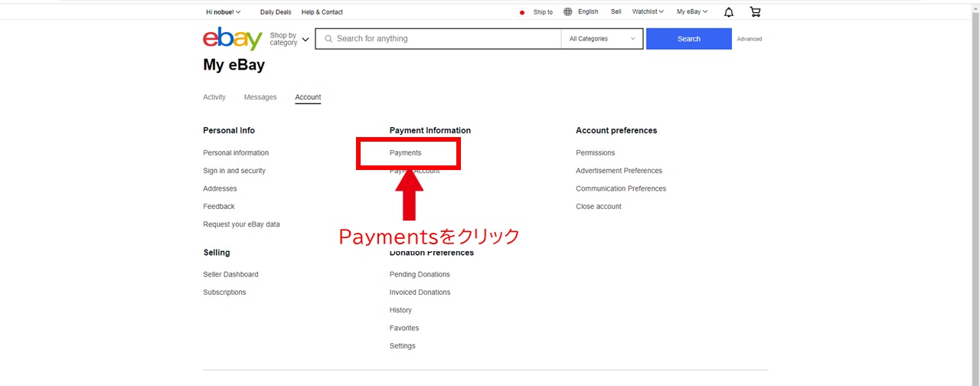Screen dimensions: 980x386
Task: Expand the Watchlist dropdown
Action: (648, 12)
